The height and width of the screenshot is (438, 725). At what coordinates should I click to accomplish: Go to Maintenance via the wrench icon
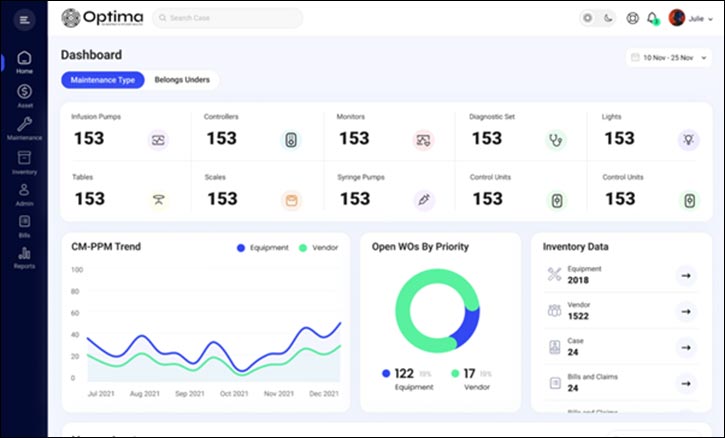coord(24,128)
